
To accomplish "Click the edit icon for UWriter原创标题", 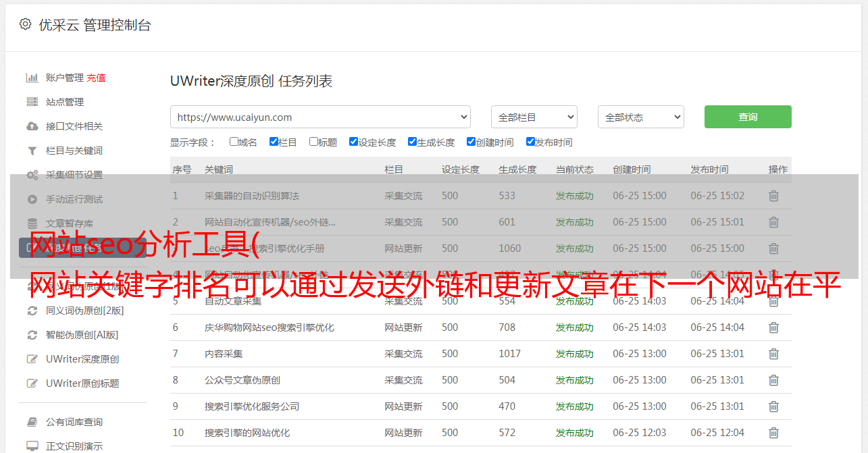I will [x=32, y=383].
